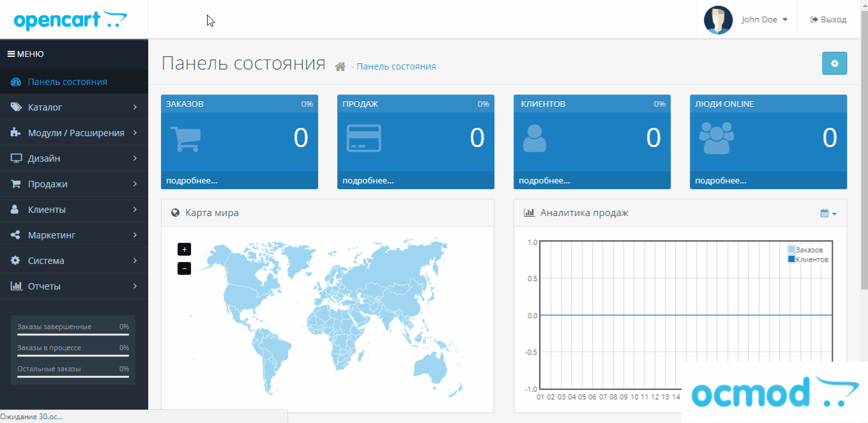Click the Заказы завершенные progress bar

(73, 334)
